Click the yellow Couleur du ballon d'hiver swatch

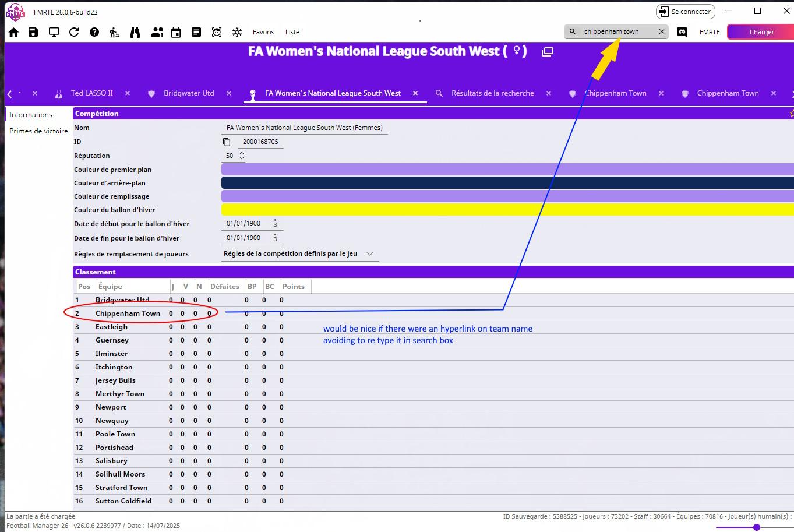coord(507,210)
